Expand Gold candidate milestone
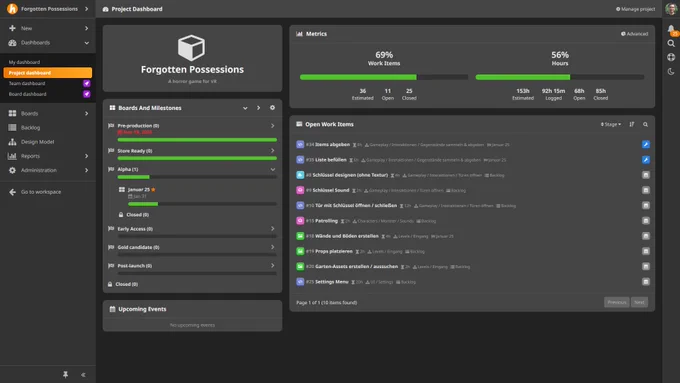Viewport: 680px width, 383px height. click(272, 247)
